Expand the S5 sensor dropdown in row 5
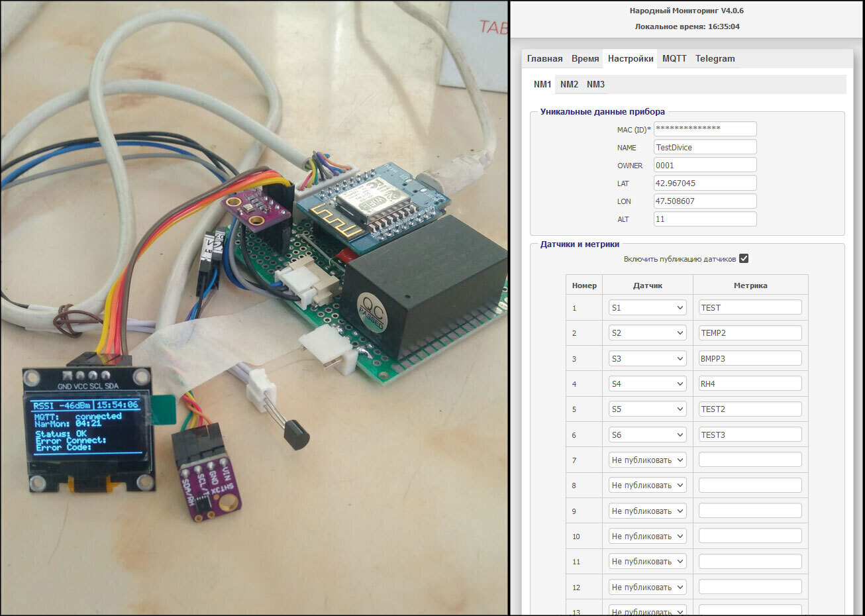 click(647, 409)
